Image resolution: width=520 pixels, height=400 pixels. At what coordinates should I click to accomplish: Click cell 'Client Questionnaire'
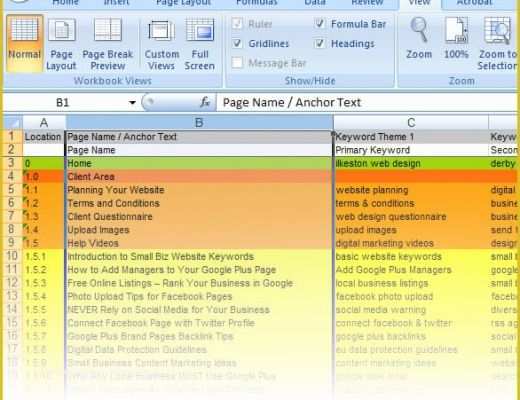click(199, 216)
